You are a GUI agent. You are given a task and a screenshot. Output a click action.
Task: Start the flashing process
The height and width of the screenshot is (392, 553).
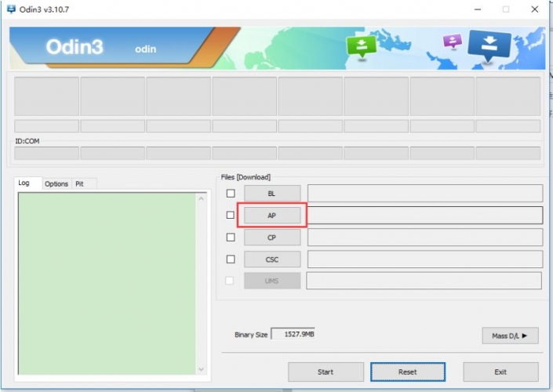(x=326, y=372)
